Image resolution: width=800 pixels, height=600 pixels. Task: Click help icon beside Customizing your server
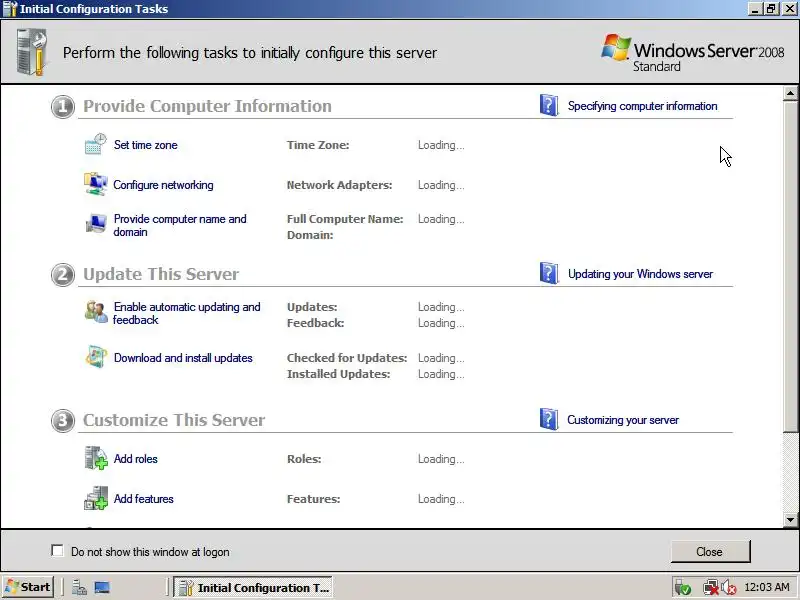(x=549, y=419)
